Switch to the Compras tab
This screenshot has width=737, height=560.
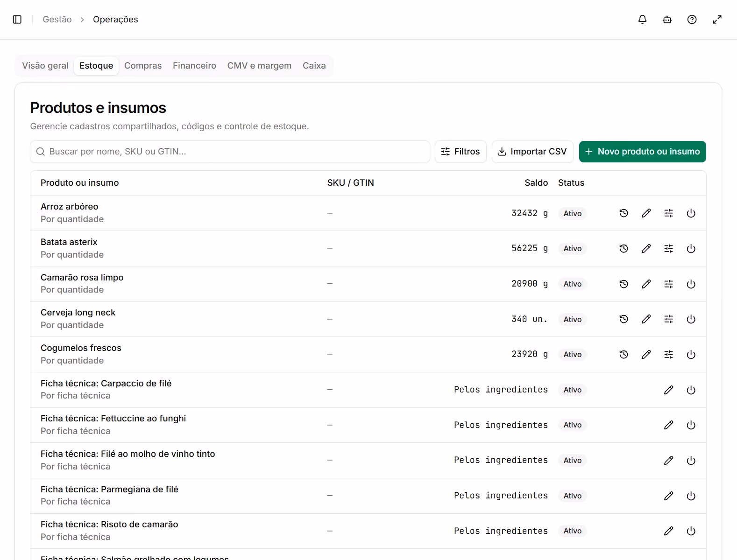[x=143, y=66]
